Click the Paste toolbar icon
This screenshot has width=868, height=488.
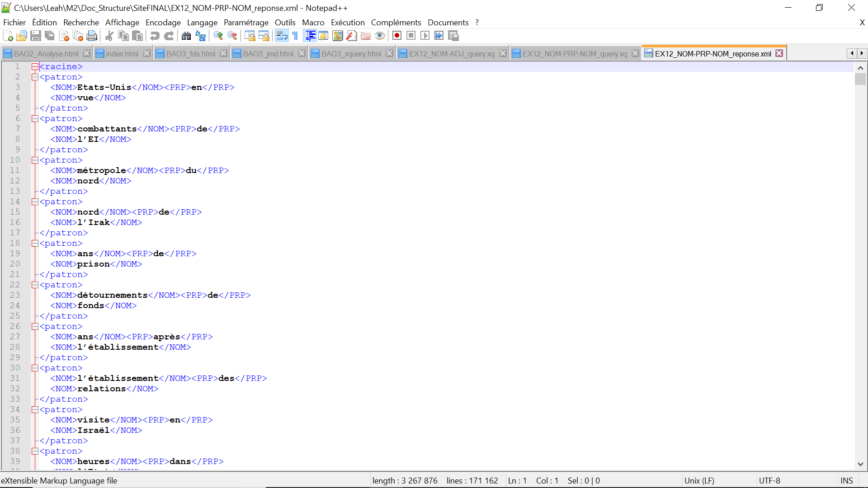(x=137, y=36)
